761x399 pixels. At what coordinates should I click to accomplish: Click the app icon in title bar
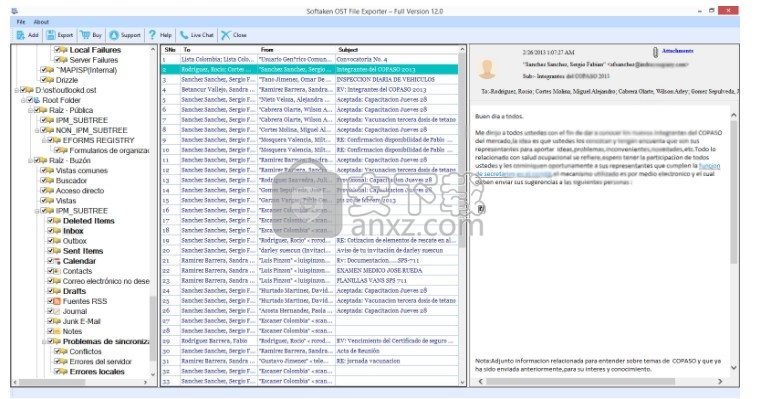[x=15, y=11]
